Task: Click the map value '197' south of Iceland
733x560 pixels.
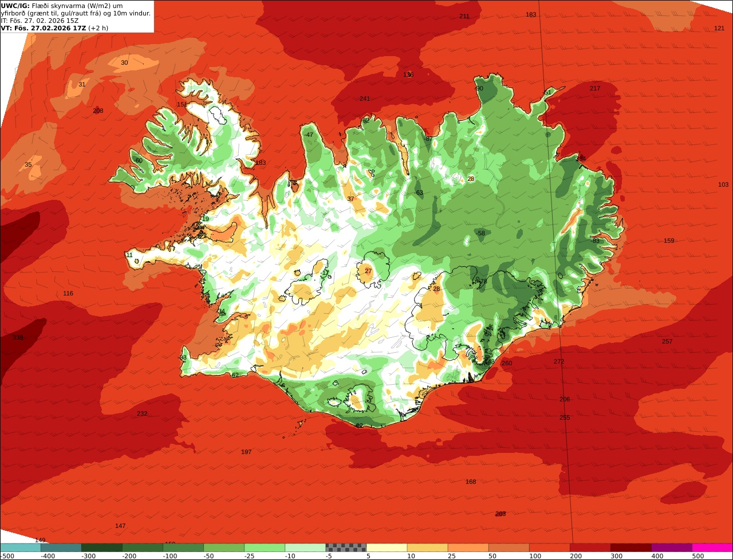Action: (x=246, y=452)
